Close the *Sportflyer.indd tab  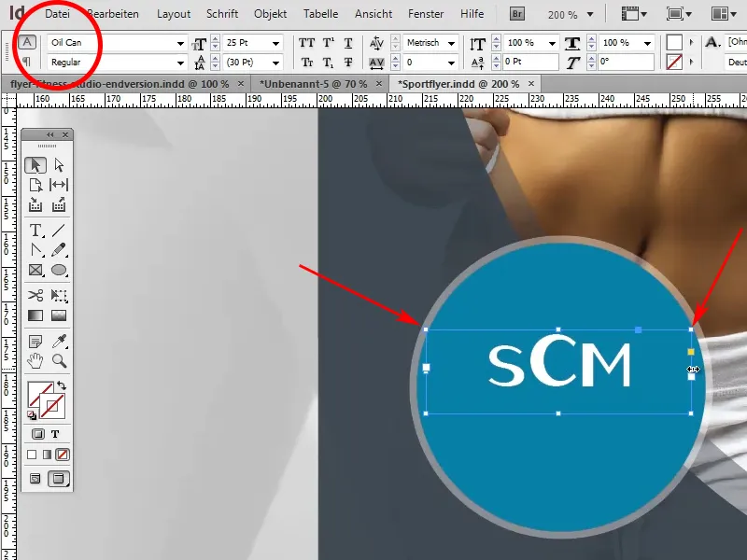point(531,84)
